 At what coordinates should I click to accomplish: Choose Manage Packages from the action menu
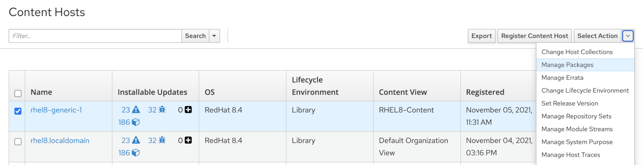[567, 65]
